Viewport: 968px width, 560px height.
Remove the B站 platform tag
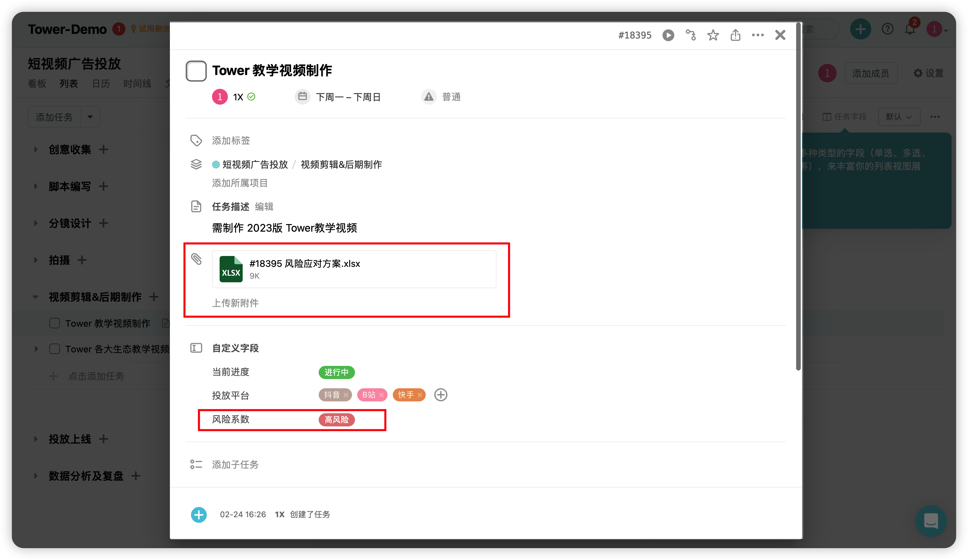[381, 395]
